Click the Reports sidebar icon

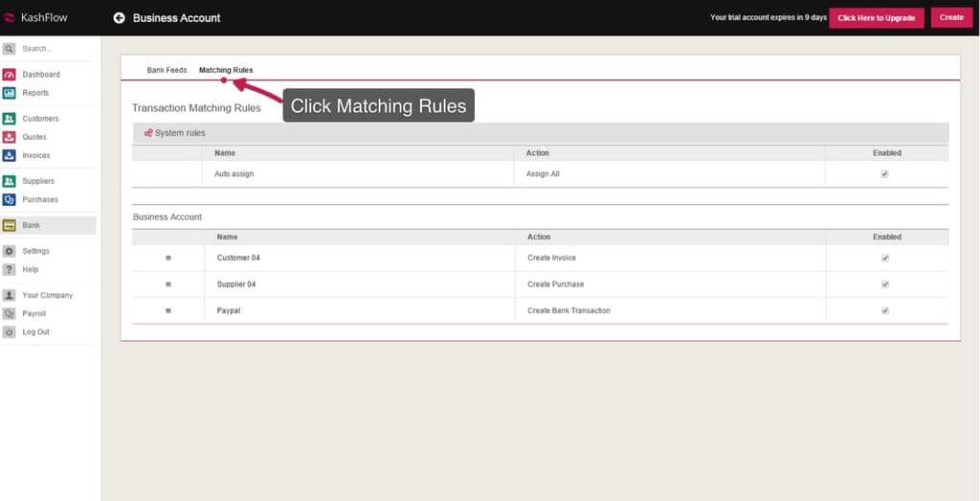tap(10, 93)
